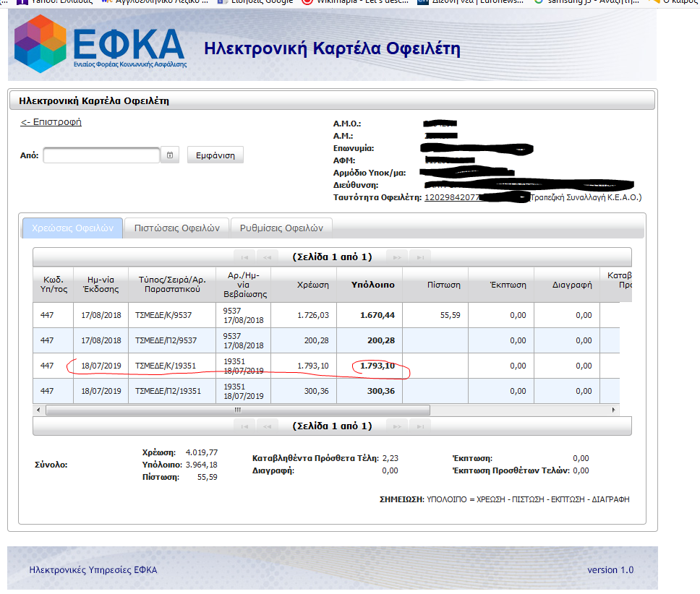This screenshot has height=594, width=700.
Task: Click left arrow of table horizontal scrollbar
Action: 38,410
